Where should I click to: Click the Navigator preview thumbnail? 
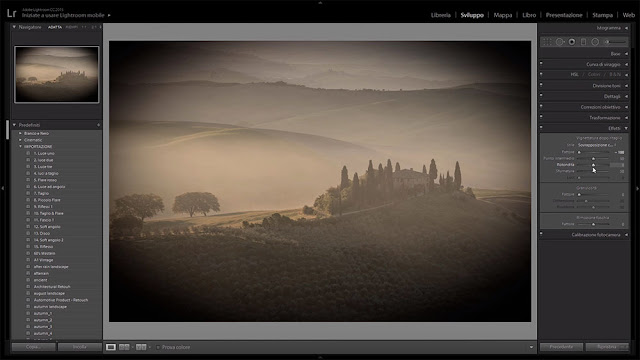coord(57,74)
